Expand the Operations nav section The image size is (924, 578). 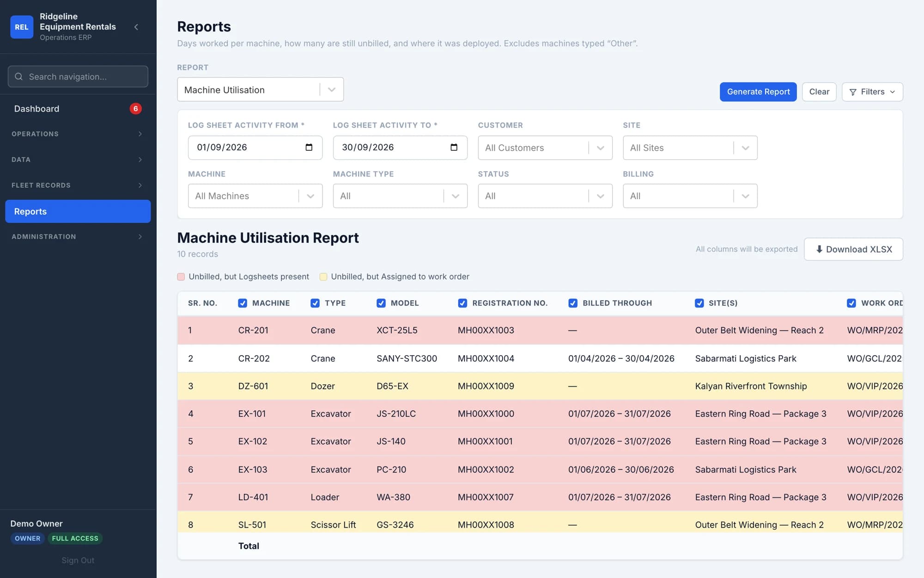click(x=78, y=134)
